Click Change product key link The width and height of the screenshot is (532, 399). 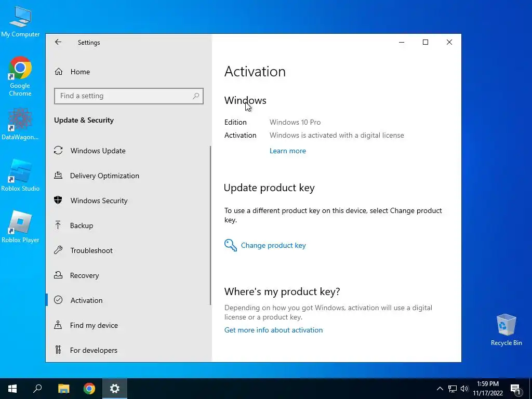pyautogui.click(x=273, y=245)
